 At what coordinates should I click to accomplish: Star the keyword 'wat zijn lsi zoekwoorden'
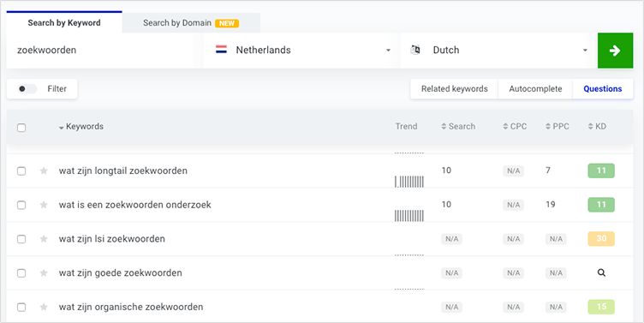pos(44,239)
